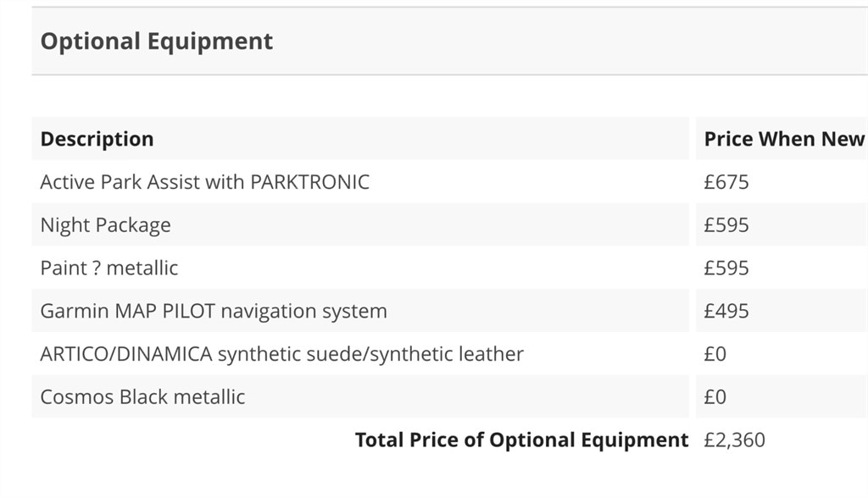
Task: Click the £0 price for Cosmos Black
Action: click(x=715, y=397)
